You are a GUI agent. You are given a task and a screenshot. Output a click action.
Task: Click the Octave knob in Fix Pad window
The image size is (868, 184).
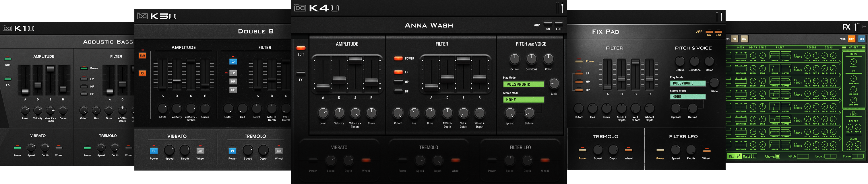[x=680, y=61]
